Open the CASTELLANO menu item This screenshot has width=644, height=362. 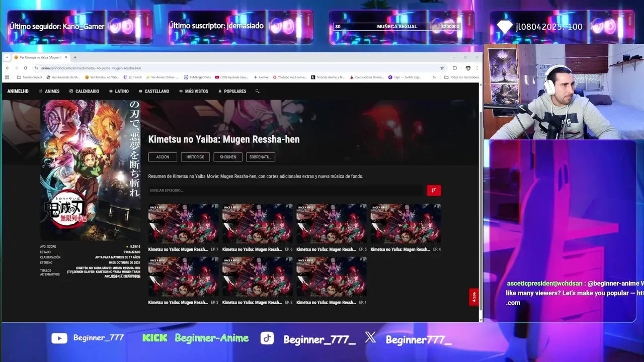tap(153, 92)
